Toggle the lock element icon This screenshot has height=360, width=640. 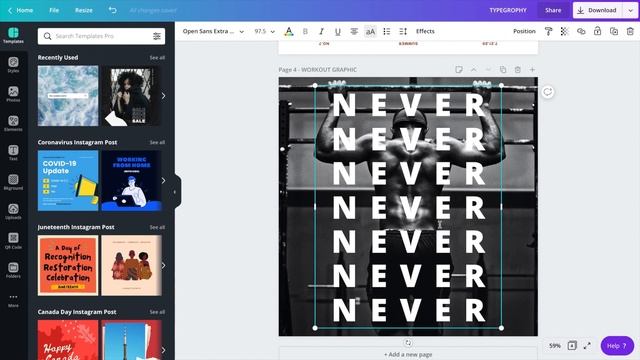click(597, 31)
